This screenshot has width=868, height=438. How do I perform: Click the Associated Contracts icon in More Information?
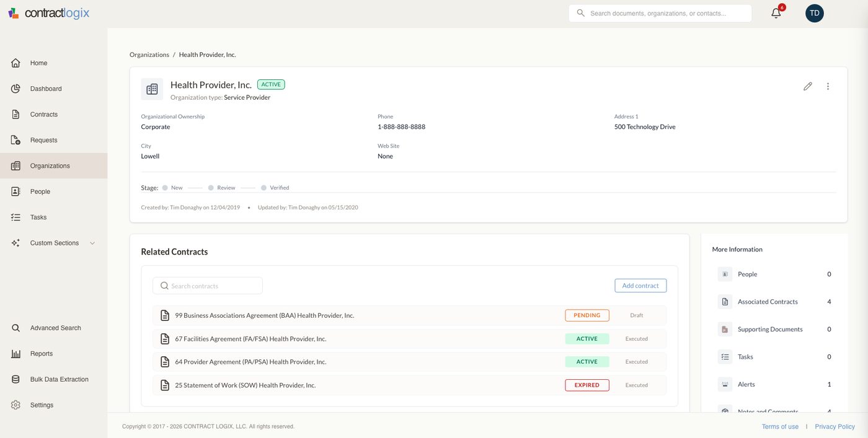point(725,302)
